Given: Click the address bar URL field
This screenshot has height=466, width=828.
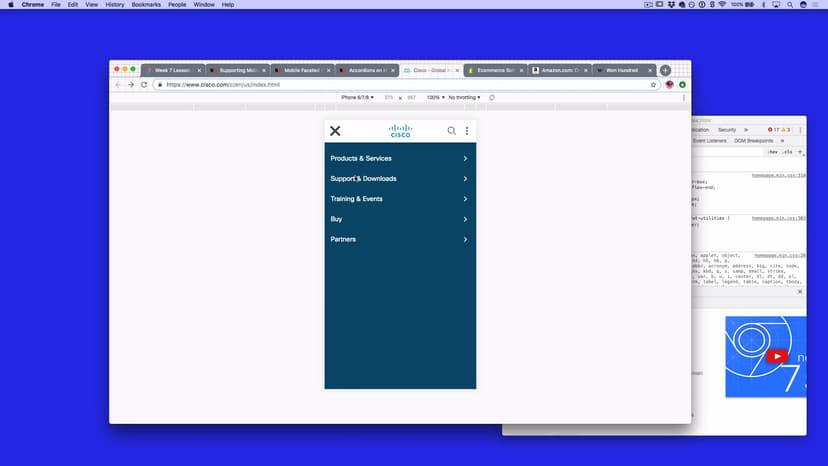Looking at the screenshot, I should point(400,85).
